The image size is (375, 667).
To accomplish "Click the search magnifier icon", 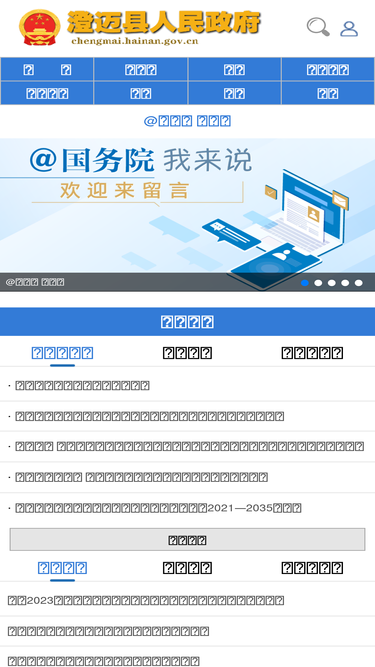I will coord(318,27).
